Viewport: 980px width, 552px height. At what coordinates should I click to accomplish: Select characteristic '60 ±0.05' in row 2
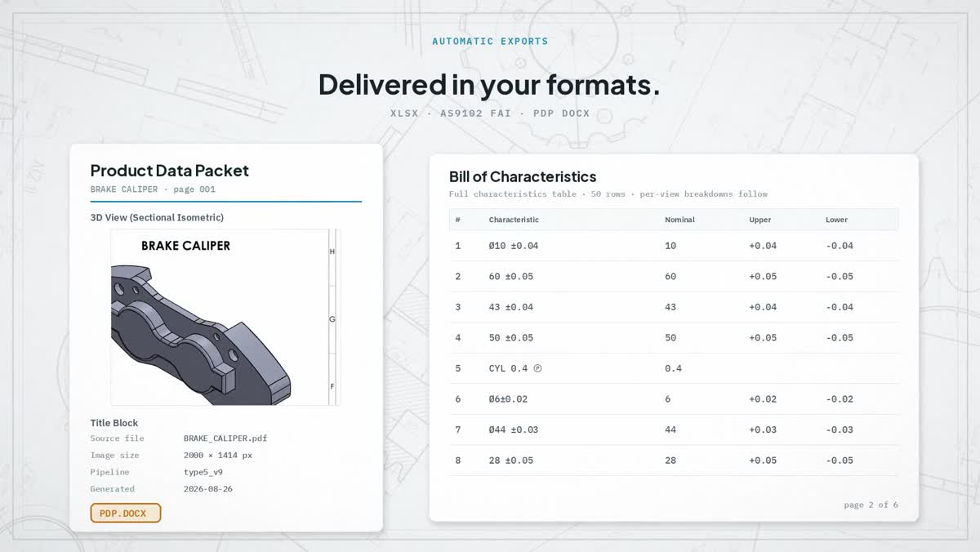click(511, 277)
